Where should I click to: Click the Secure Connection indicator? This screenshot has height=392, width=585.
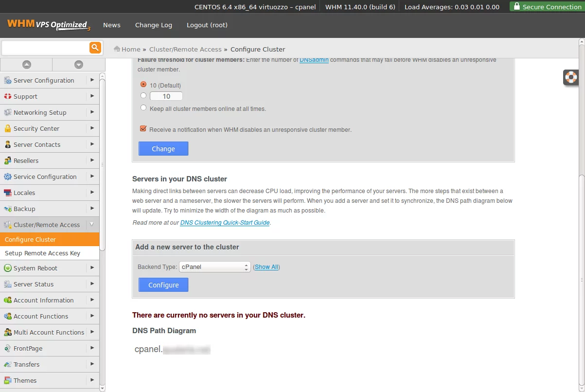pos(548,6)
